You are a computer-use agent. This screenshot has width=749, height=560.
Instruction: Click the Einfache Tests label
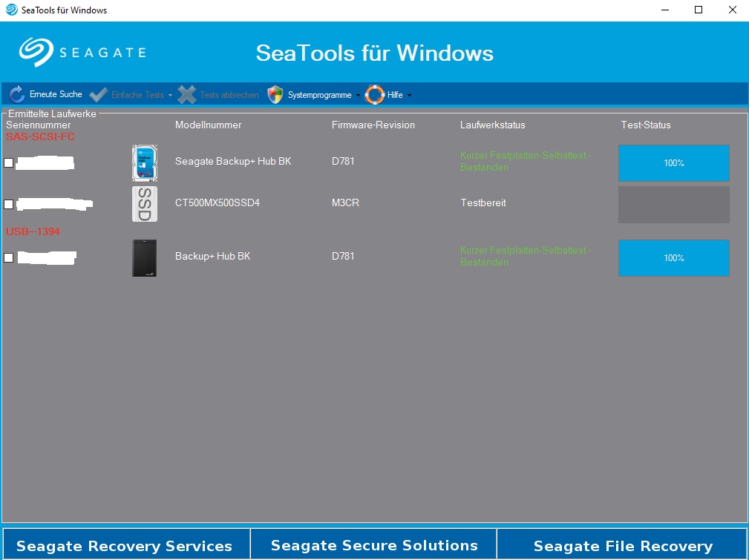pyautogui.click(x=137, y=94)
